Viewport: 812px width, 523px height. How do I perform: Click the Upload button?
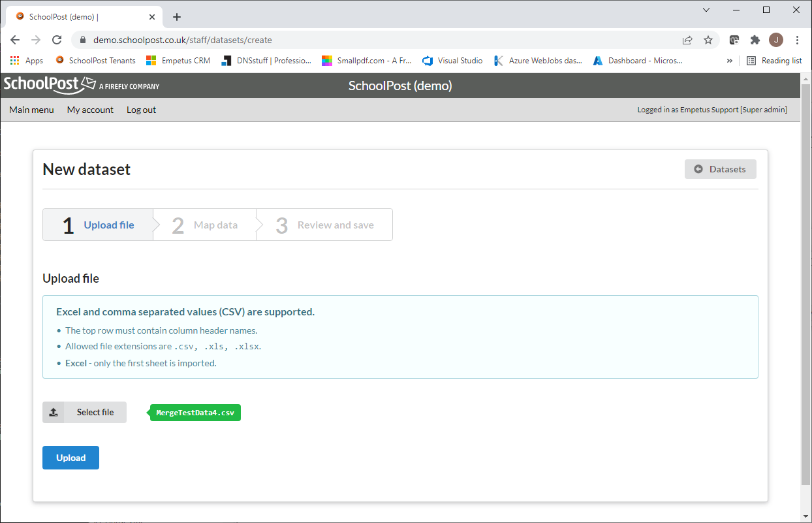point(70,458)
